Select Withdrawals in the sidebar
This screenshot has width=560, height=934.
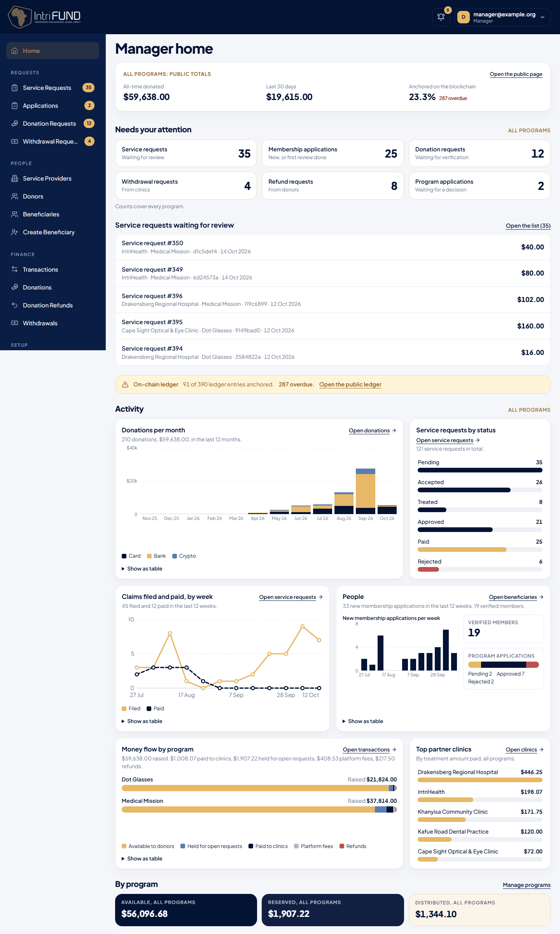[52, 323]
